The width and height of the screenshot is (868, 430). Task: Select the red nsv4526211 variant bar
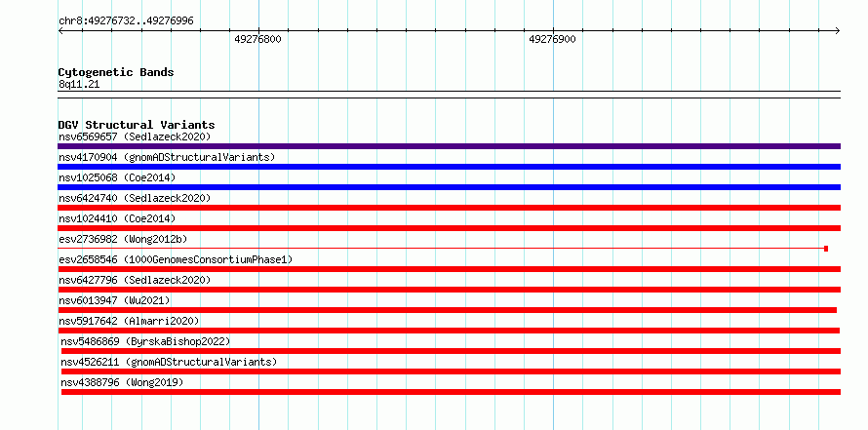pos(451,371)
